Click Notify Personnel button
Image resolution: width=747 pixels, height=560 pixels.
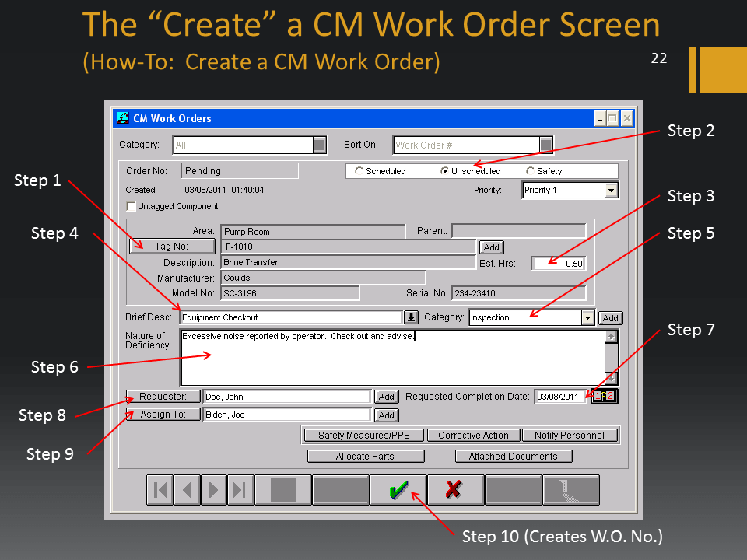click(570, 436)
